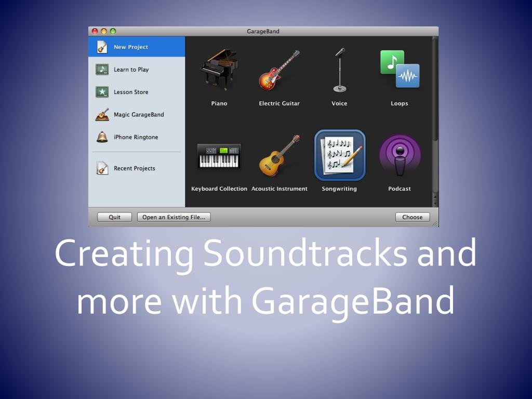This screenshot has height=399, width=532.
Task: Pick the Voice microphone icon
Action: point(340,70)
